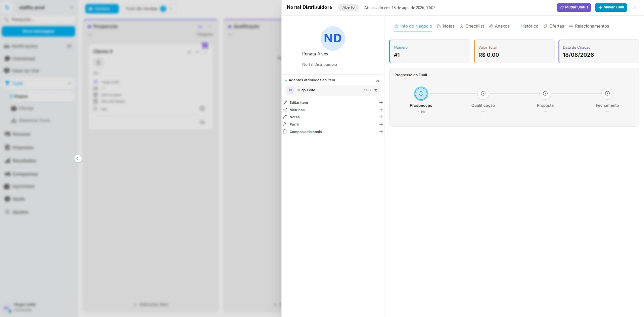Click the Mudar Status button
Image resolution: width=644 pixels, height=317 pixels.
click(x=574, y=7)
